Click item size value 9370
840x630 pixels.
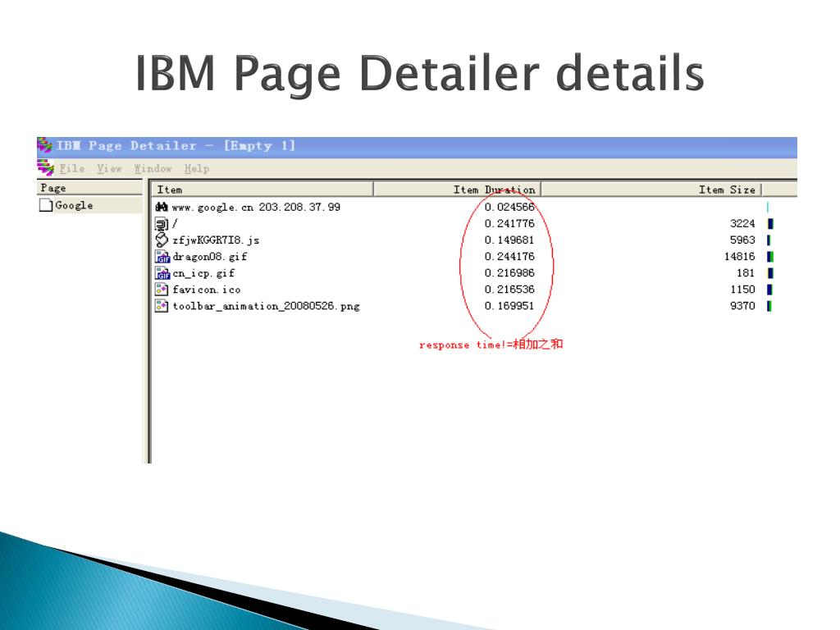tap(742, 306)
